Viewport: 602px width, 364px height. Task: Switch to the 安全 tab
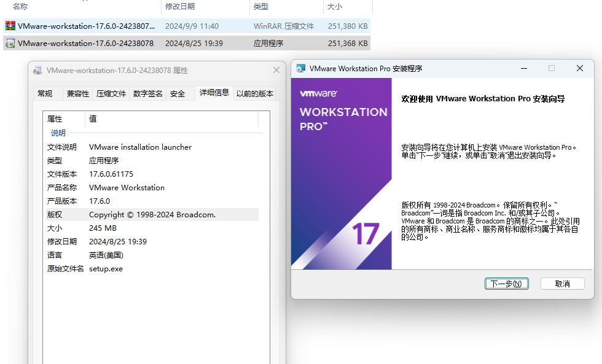178,94
